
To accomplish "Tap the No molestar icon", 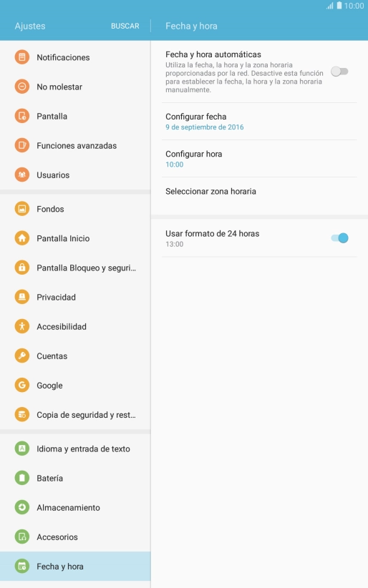I will 21,87.
